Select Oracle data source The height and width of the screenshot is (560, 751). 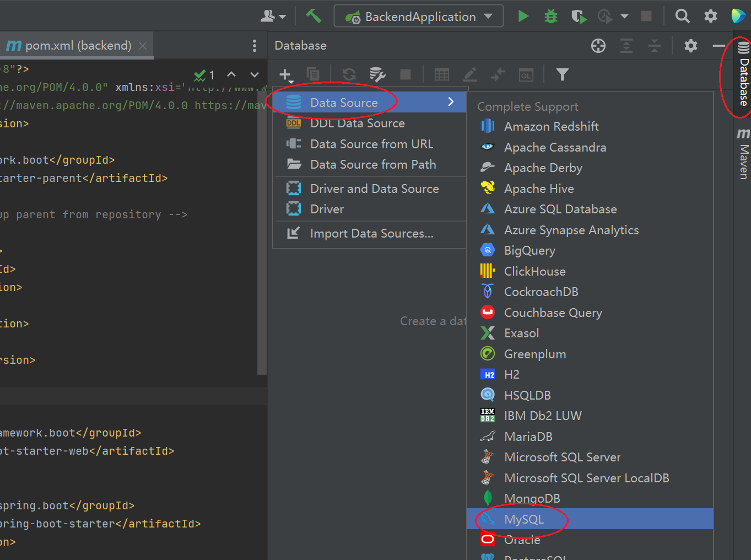[590, 540]
